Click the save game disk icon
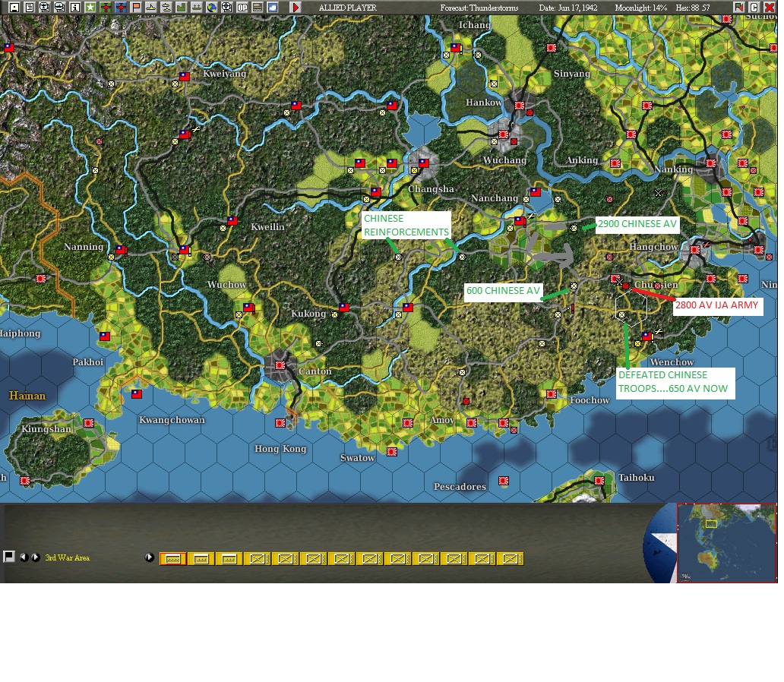784x682 pixels. (x=14, y=7)
